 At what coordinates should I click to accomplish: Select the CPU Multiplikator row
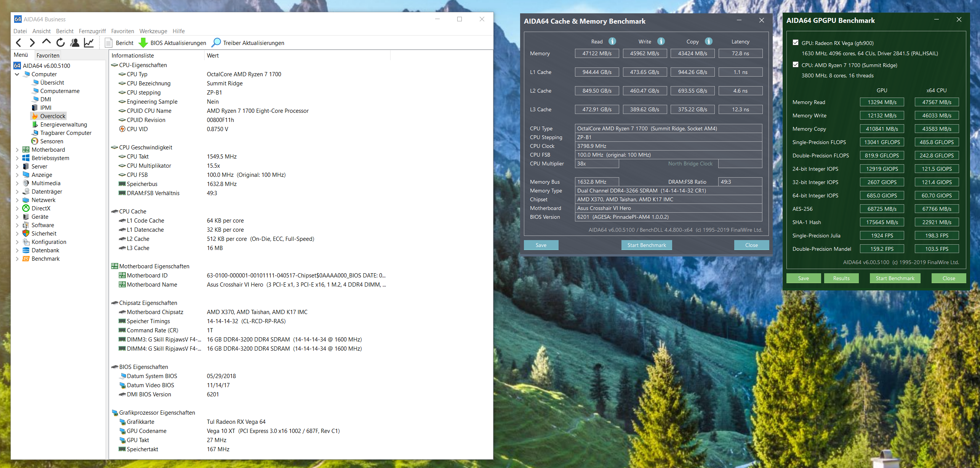click(149, 166)
